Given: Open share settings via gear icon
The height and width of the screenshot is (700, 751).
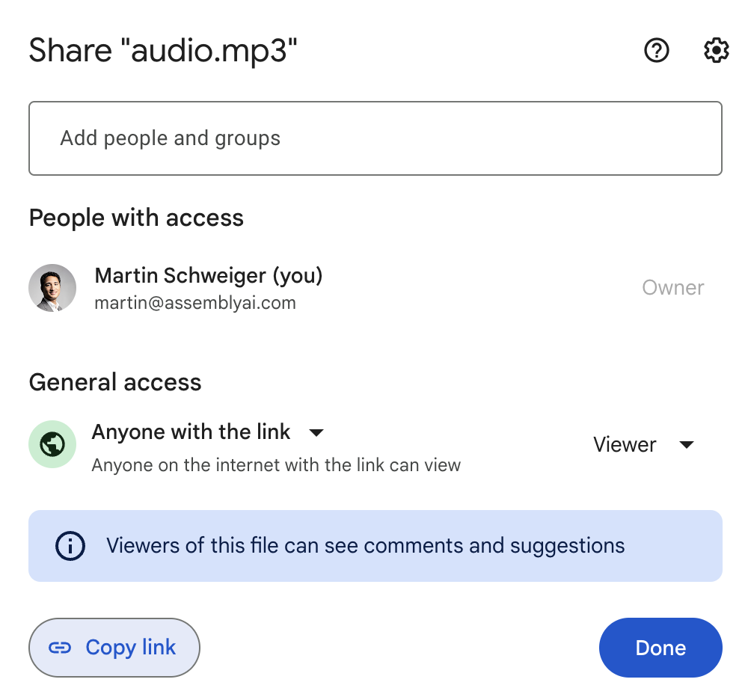Looking at the screenshot, I should 715,50.
